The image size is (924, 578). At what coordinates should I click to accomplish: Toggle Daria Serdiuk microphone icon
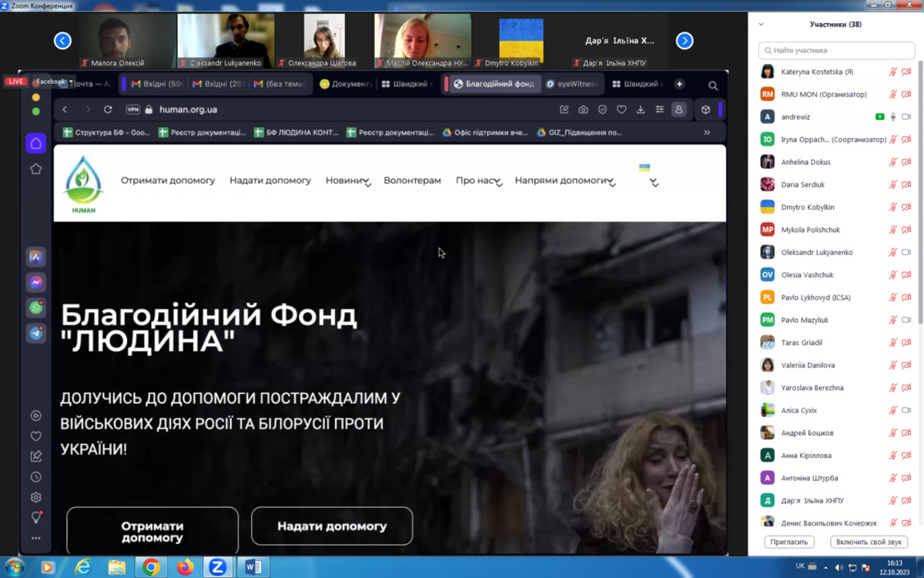(x=893, y=184)
